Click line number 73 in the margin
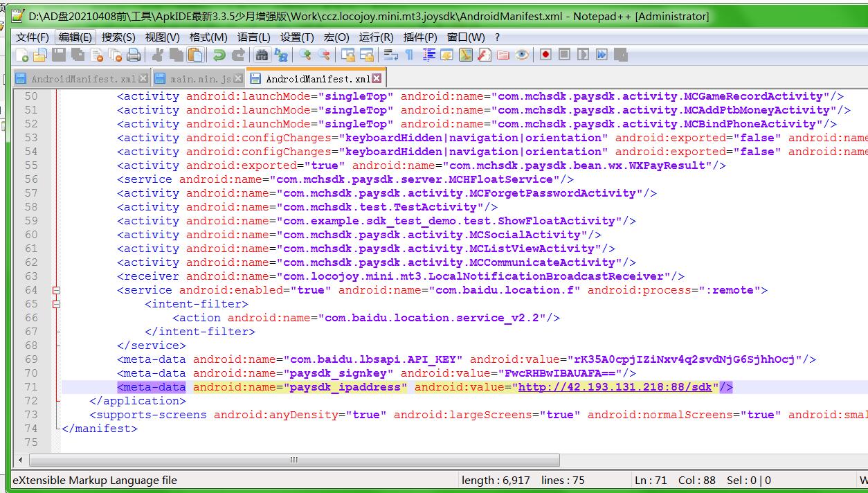 (x=31, y=415)
